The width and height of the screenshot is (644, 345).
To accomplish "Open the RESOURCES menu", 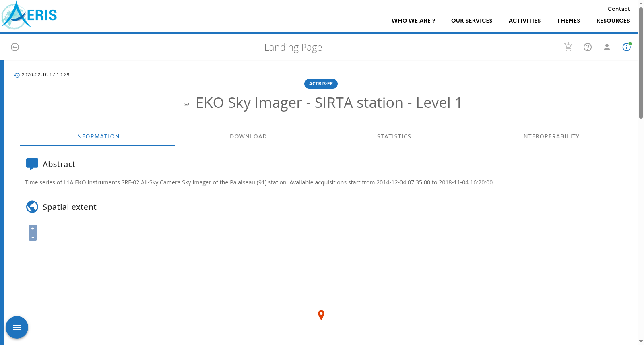I will point(613,21).
